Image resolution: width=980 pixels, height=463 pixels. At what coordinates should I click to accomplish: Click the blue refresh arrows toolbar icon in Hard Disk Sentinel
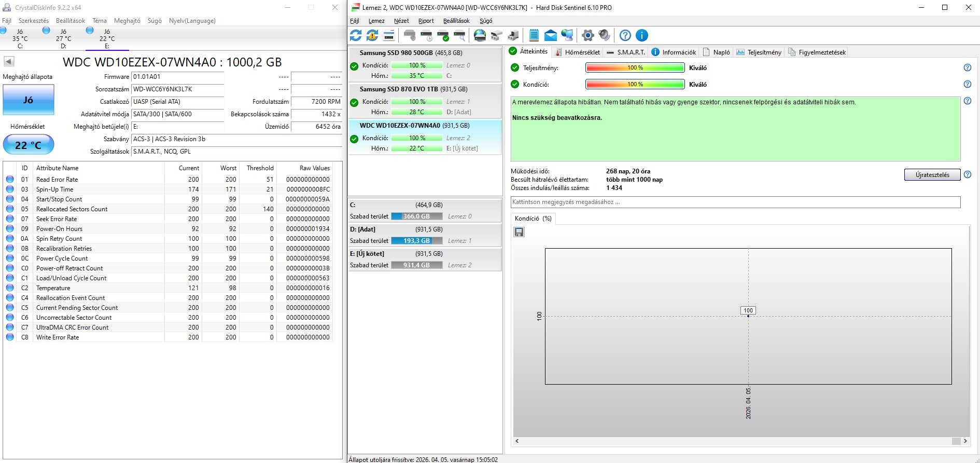point(356,35)
